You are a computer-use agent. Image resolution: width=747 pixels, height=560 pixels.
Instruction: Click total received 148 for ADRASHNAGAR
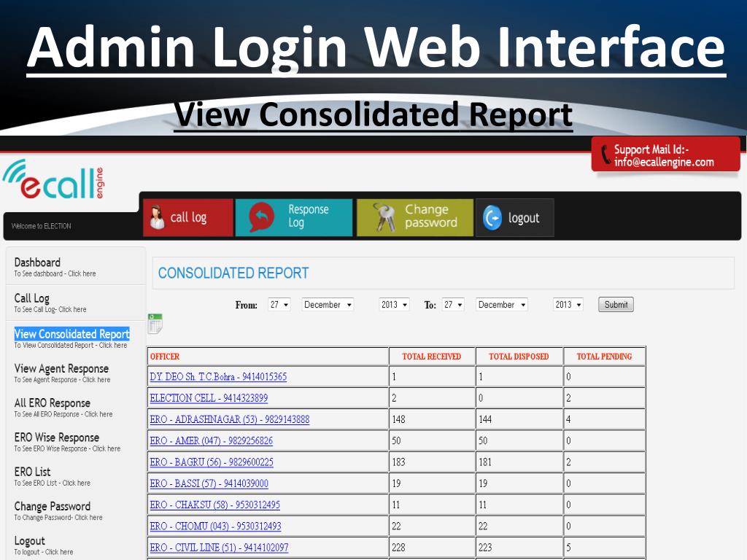[x=398, y=419]
